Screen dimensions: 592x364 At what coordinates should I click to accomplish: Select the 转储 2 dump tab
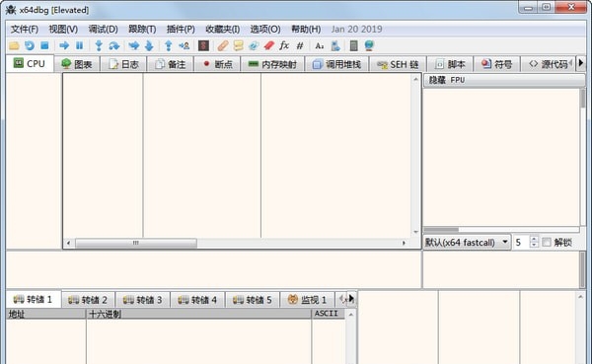[x=88, y=300]
